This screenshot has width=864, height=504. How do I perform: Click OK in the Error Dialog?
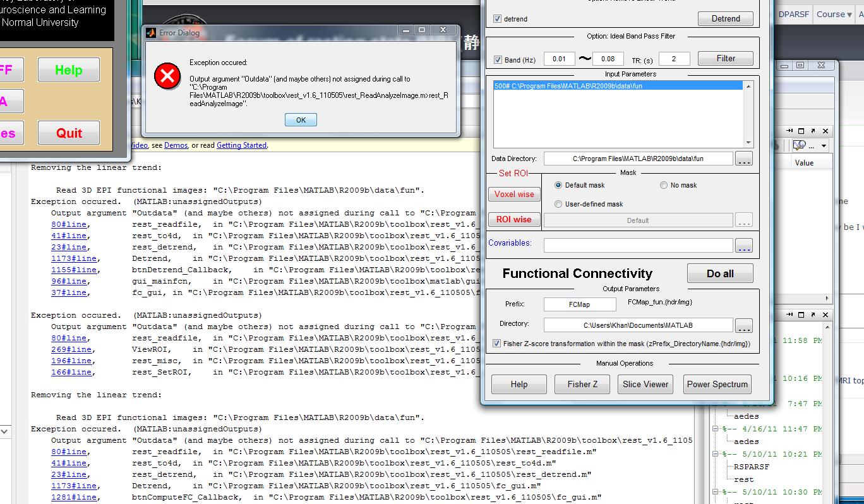301,120
